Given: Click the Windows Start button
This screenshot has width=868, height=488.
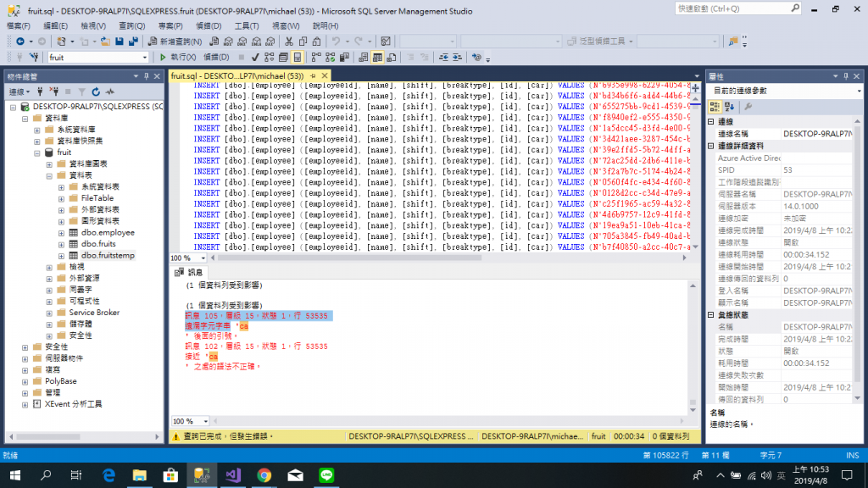Looking at the screenshot, I should [15, 475].
